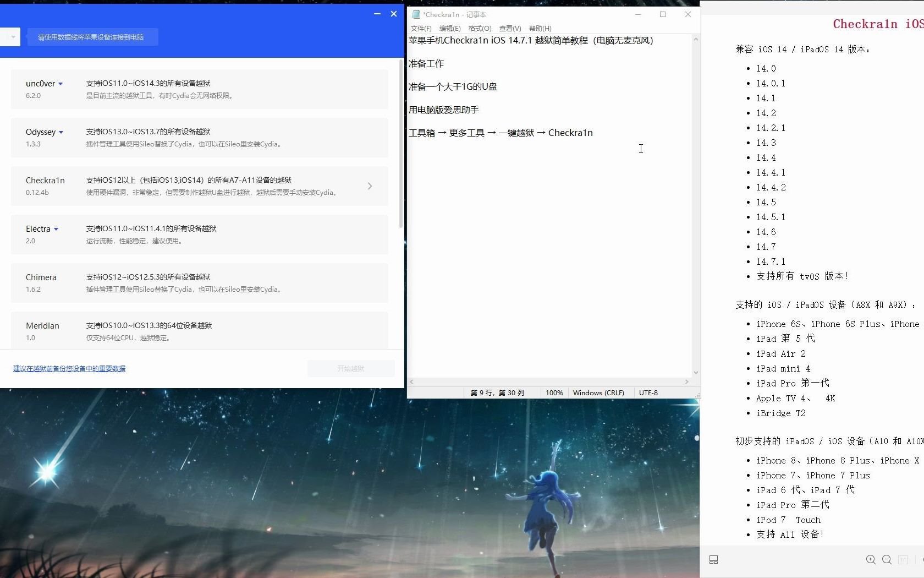The width and height of the screenshot is (924, 578).
Task: Expand Checkra1n row chevron arrow
Action: 370,186
